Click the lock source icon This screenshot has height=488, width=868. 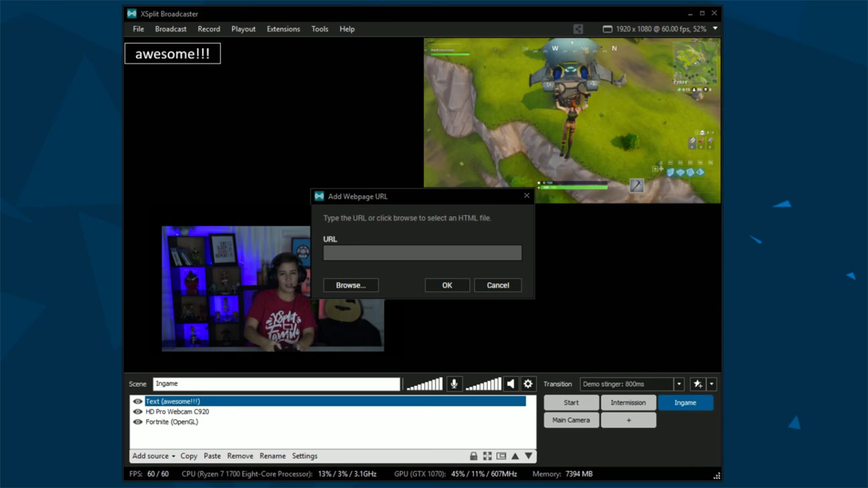coord(473,456)
